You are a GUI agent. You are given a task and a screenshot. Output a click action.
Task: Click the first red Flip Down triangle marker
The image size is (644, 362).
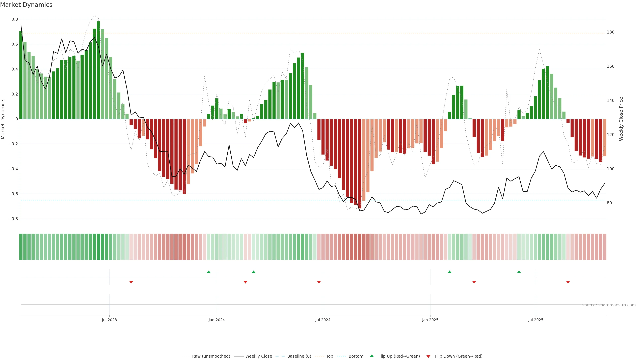[131, 282]
